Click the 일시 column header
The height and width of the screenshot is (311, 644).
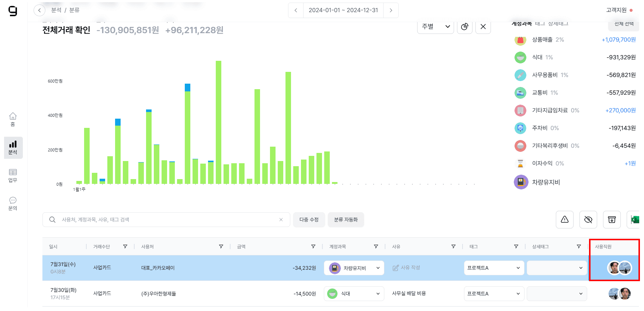coord(53,247)
